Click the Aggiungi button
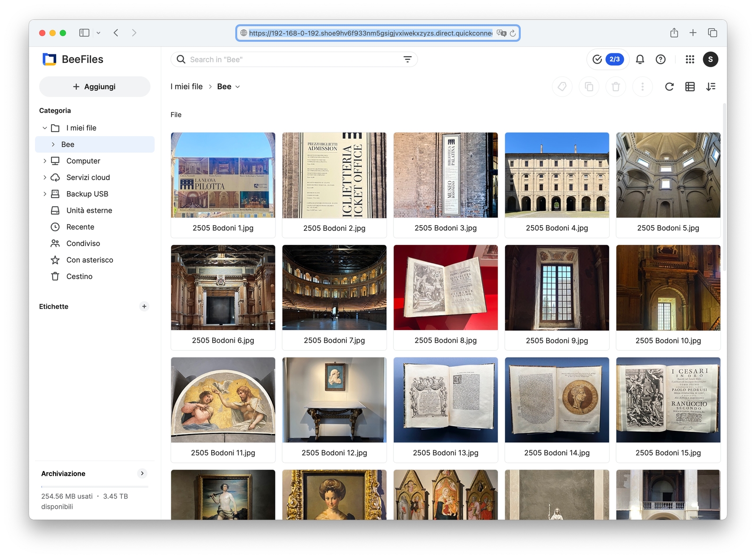The image size is (756, 558). click(94, 87)
